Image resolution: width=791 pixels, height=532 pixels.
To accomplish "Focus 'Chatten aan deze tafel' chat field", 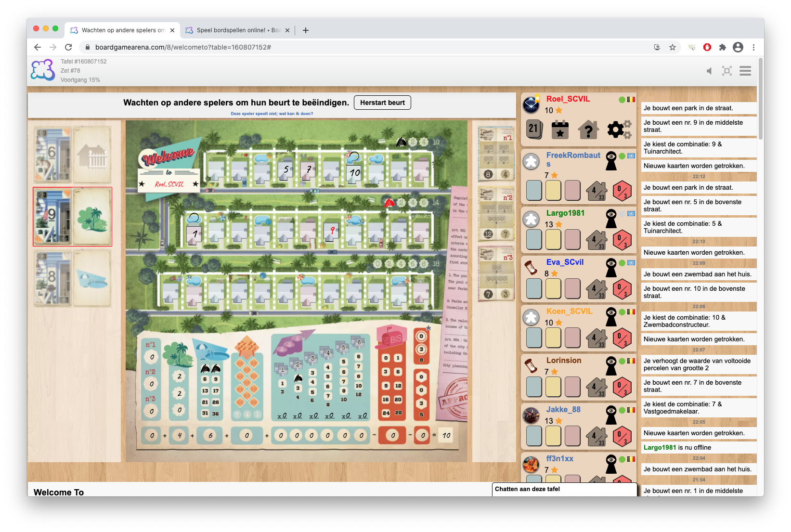I will pos(565,489).
